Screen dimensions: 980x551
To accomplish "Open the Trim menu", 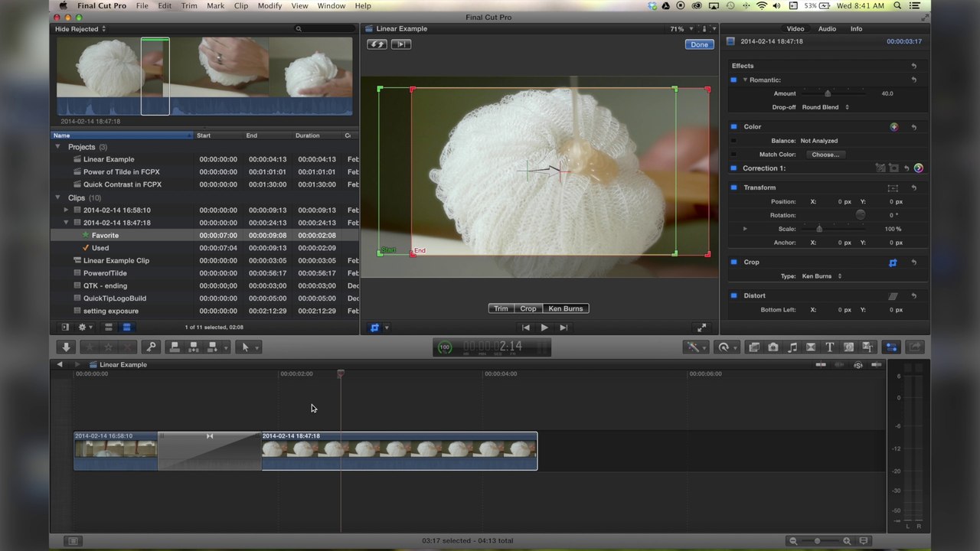I will (189, 6).
